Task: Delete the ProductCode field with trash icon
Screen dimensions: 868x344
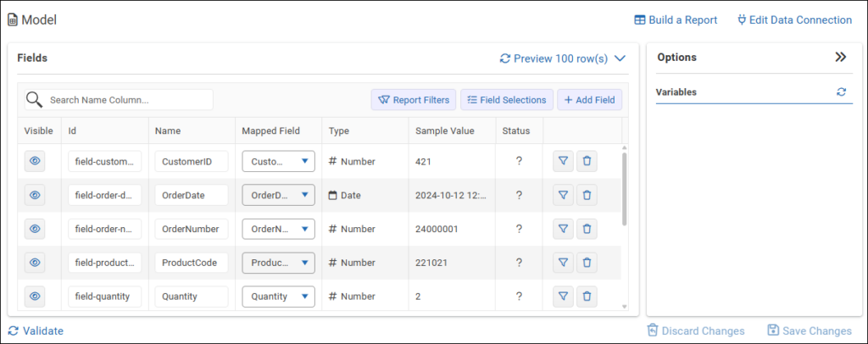Action: click(587, 263)
